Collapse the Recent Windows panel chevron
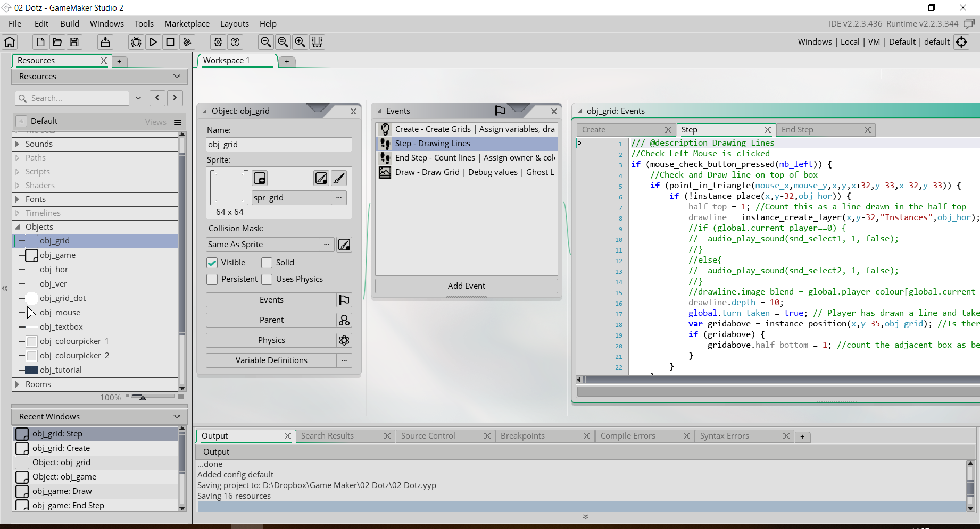The height and width of the screenshot is (529, 980). pyautogui.click(x=177, y=416)
